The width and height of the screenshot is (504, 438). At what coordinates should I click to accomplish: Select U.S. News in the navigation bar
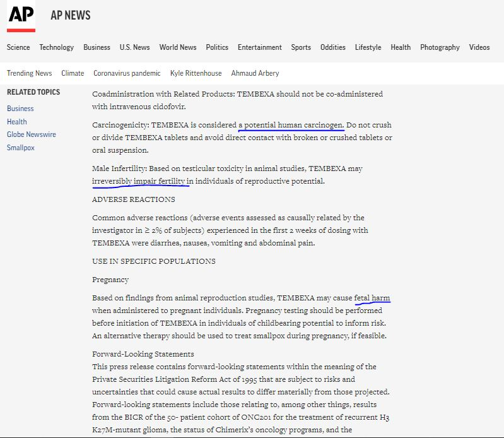pyautogui.click(x=135, y=47)
